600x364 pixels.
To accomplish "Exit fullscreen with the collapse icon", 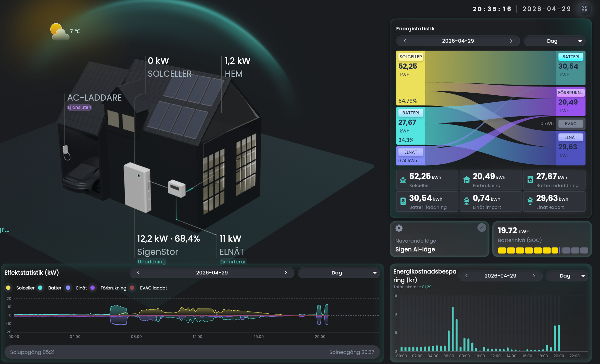I will 584,9.
